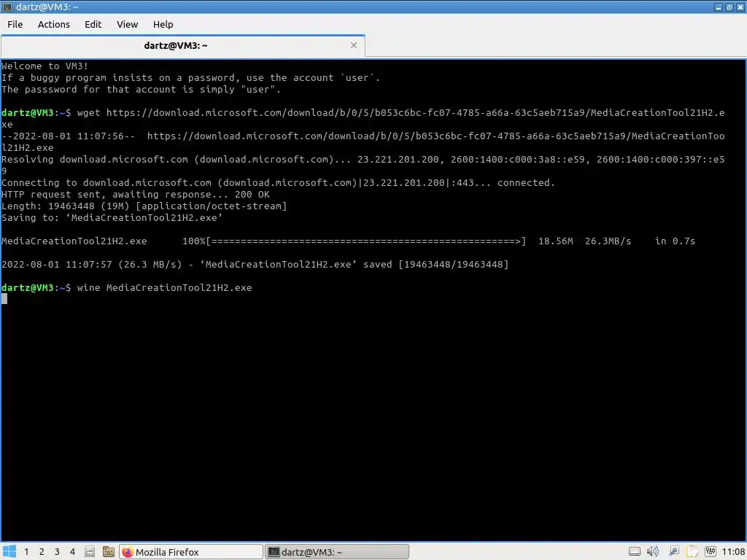747x560 pixels.
Task: Open the Edit menu
Action: tap(93, 24)
